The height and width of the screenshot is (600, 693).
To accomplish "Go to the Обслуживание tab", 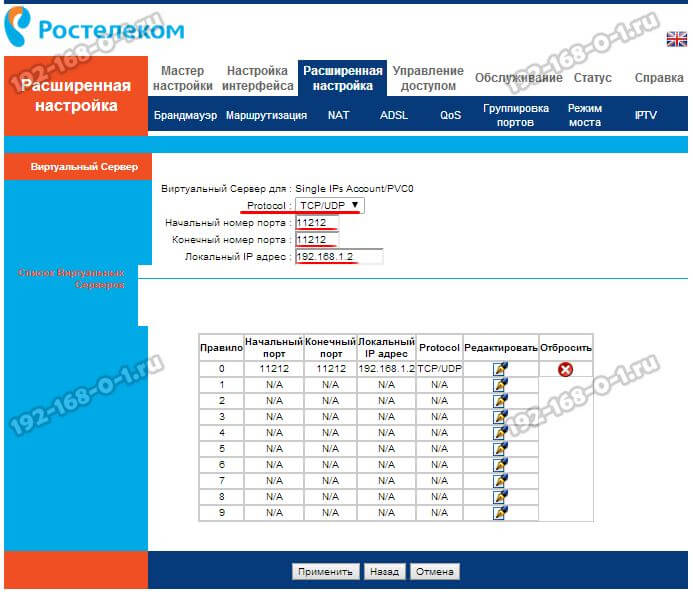I will point(518,78).
